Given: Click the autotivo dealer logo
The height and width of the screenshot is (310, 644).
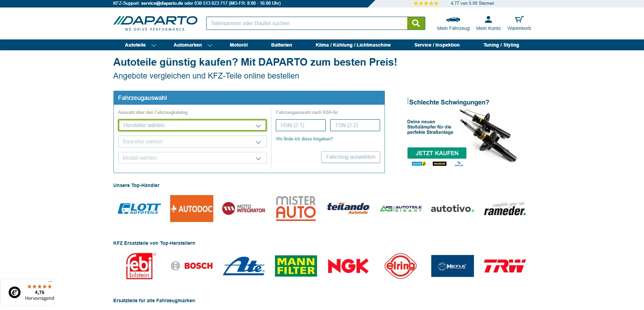Looking at the screenshot, I should [452, 209].
